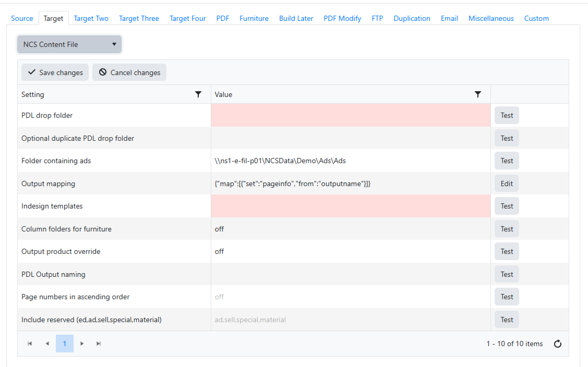Switch to the Miscellaneous tab
This screenshot has width=588, height=367.
(491, 19)
